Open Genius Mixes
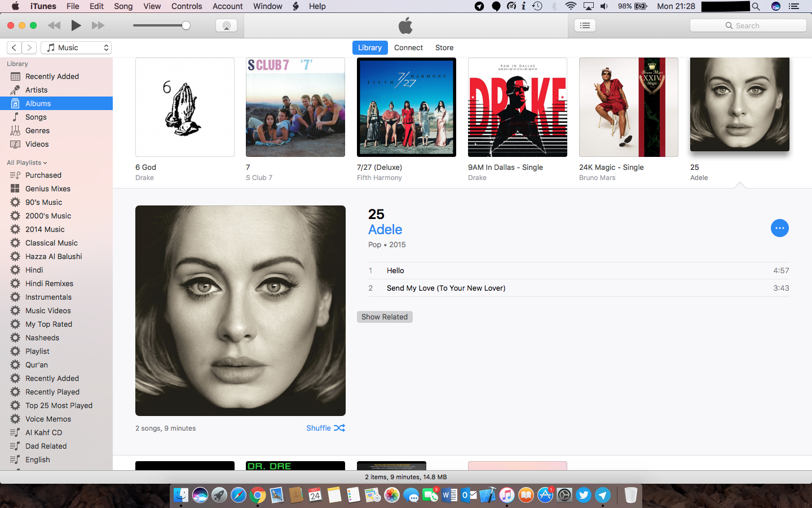 [x=56, y=189]
